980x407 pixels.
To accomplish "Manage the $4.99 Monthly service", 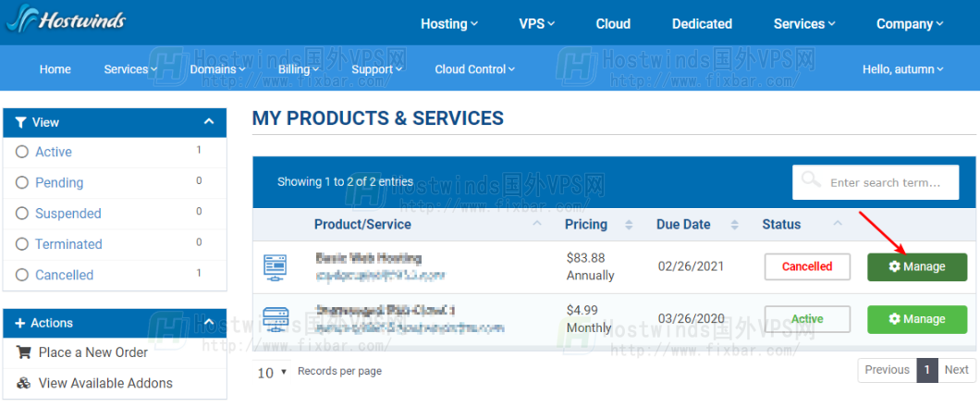I will [917, 319].
